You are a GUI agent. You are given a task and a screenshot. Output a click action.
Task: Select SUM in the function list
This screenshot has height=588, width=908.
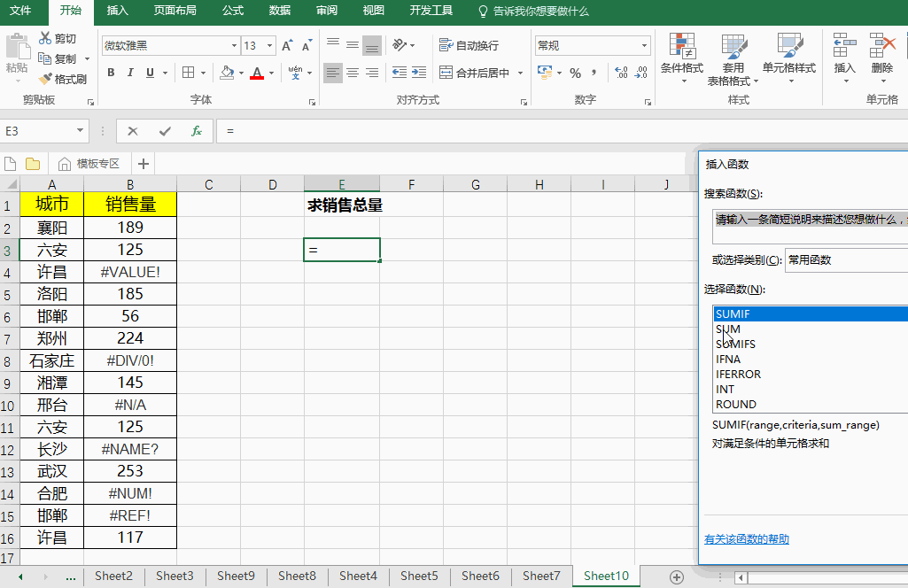click(x=728, y=329)
